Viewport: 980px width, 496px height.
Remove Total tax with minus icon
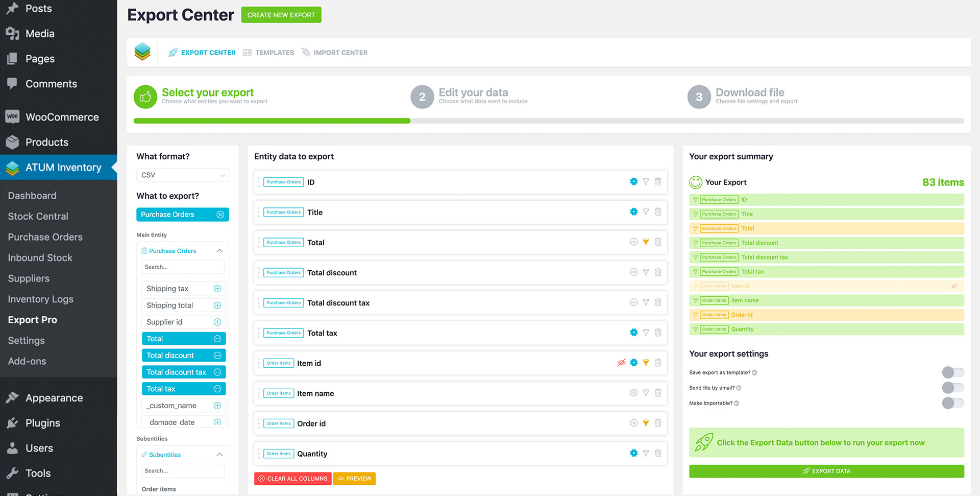[217, 389]
